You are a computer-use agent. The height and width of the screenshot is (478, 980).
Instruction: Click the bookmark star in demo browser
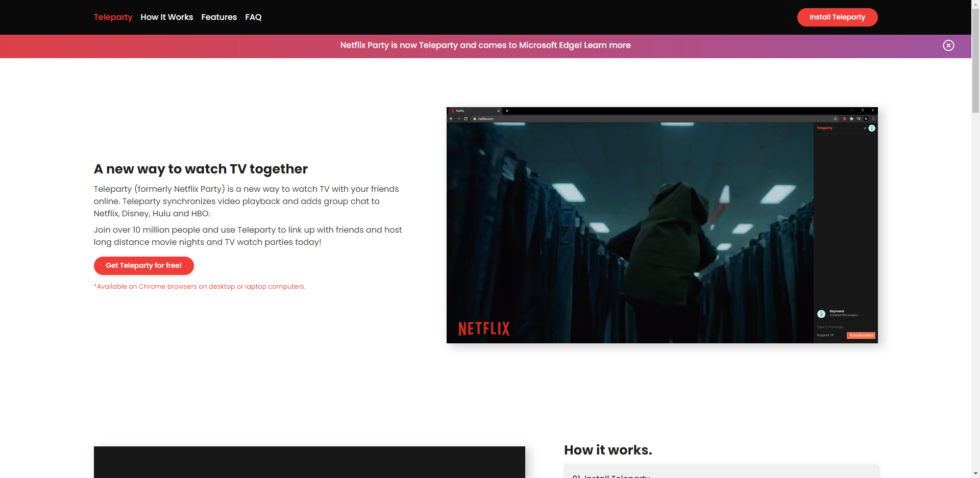[836, 119]
